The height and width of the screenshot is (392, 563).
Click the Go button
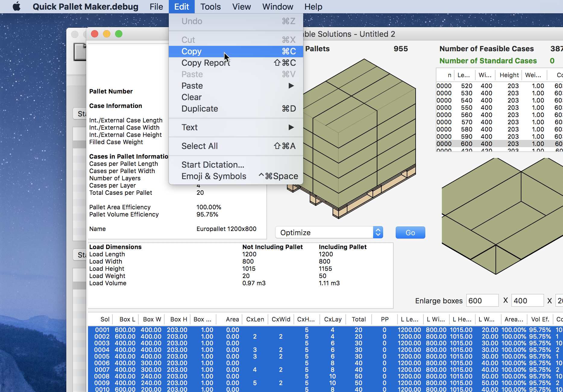pos(410,232)
